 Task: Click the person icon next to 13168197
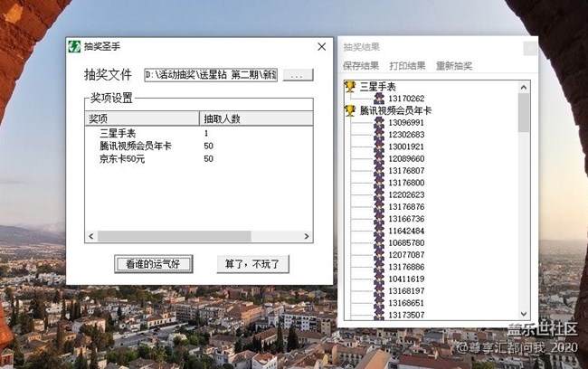[379, 290]
